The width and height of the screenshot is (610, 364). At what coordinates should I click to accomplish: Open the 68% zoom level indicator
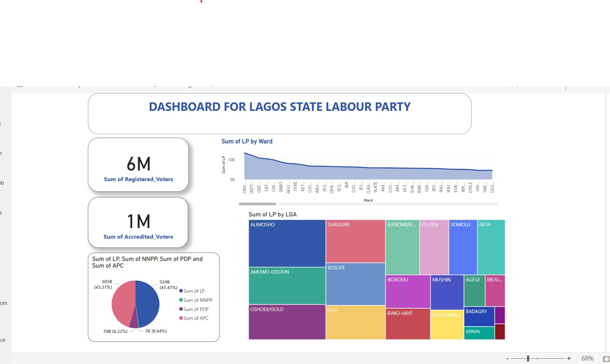[x=587, y=358]
